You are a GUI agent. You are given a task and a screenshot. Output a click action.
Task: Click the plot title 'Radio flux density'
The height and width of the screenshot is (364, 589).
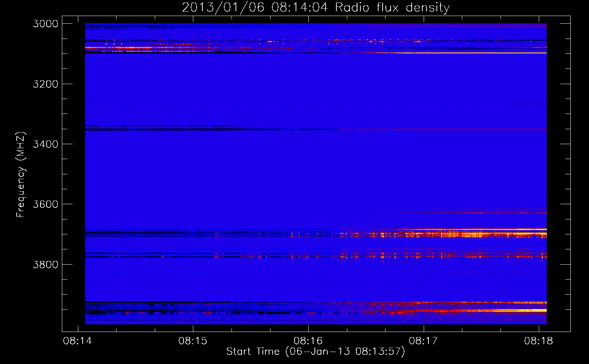click(392, 7)
